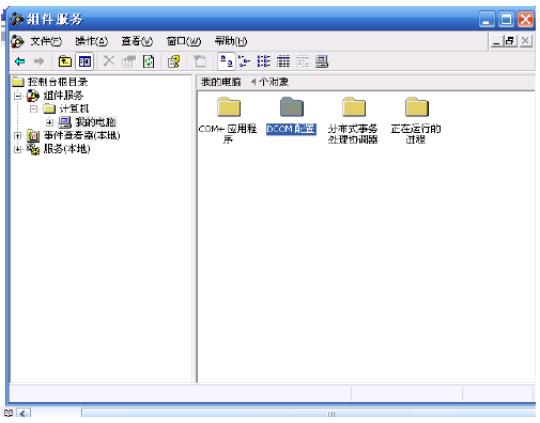Switch to large icons view

pos(227,62)
